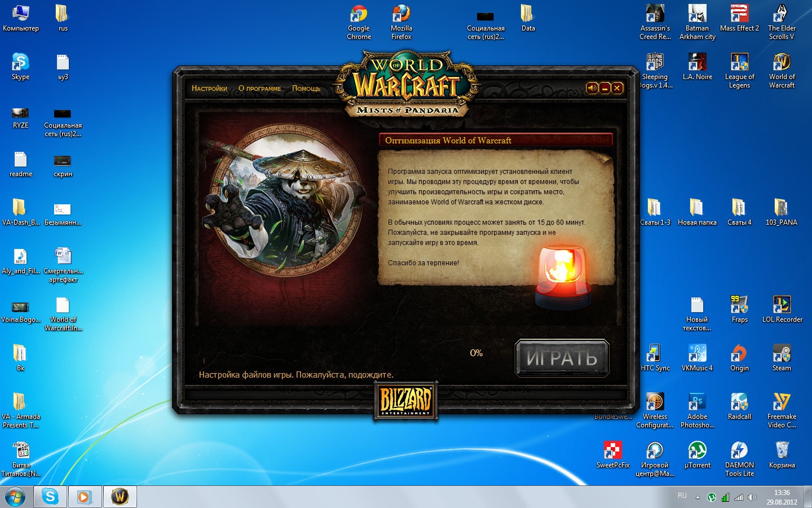Select the Raidcall desktop shortcut
812x508 pixels.
(x=739, y=407)
